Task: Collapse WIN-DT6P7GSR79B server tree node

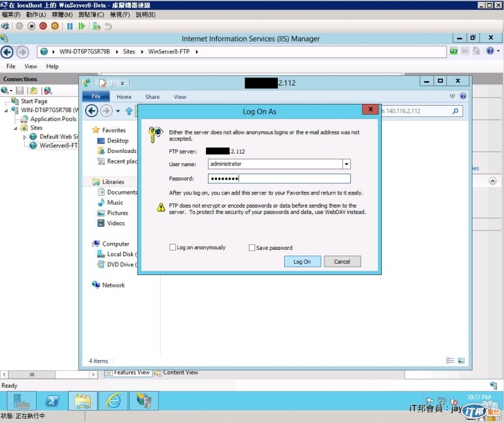Action: click(6, 111)
